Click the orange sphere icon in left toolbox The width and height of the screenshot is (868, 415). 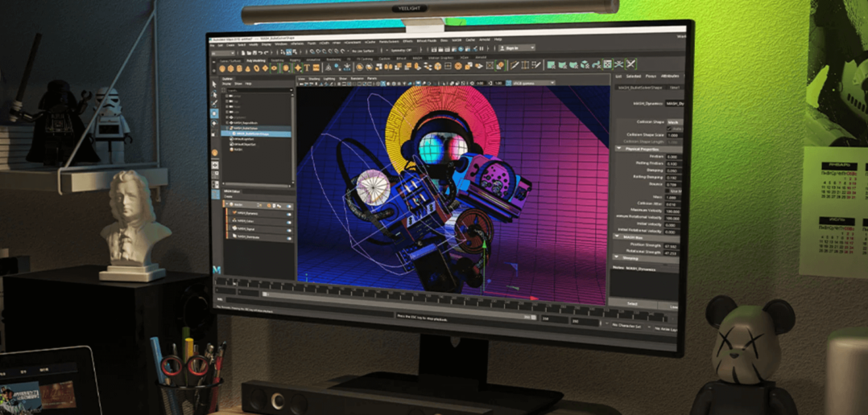214,153
